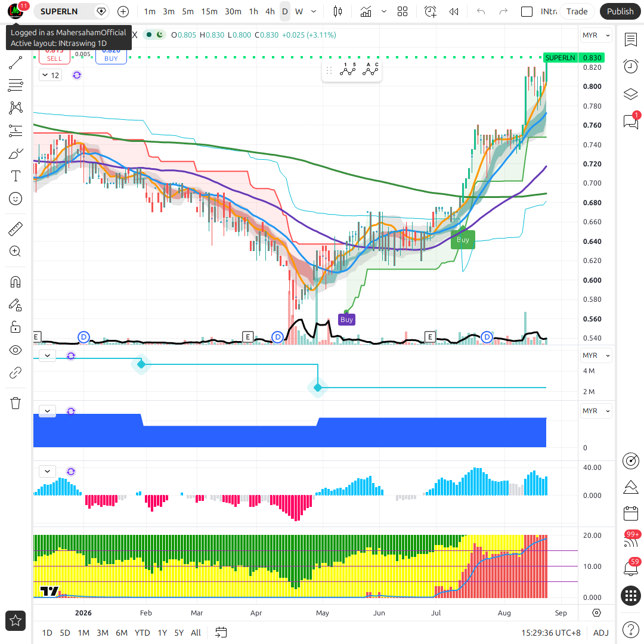The height and width of the screenshot is (644, 644).
Task: Create a new alert
Action: 430,11
